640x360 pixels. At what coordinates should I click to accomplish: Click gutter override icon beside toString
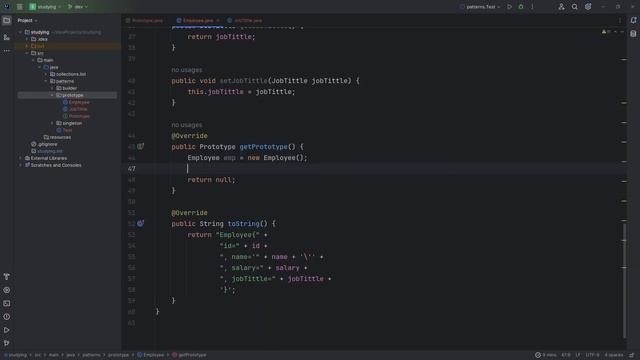point(140,224)
